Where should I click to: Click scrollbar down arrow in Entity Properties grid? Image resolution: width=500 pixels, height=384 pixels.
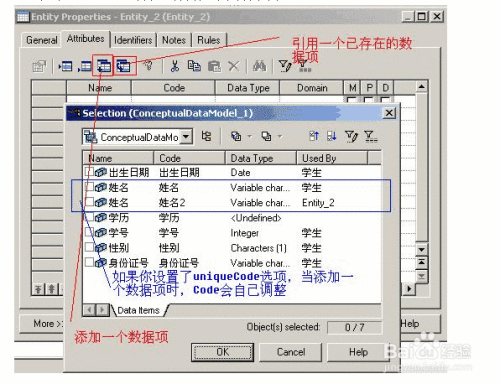(x=421, y=249)
